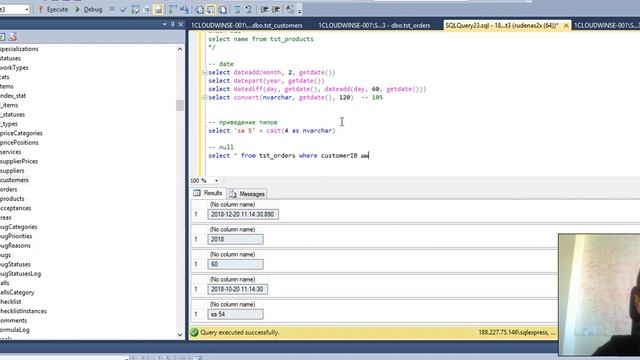The width and height of the screenshot is (640, 360).
Task: Toggle Include Client Statistics
Action: tap(184, 9)
